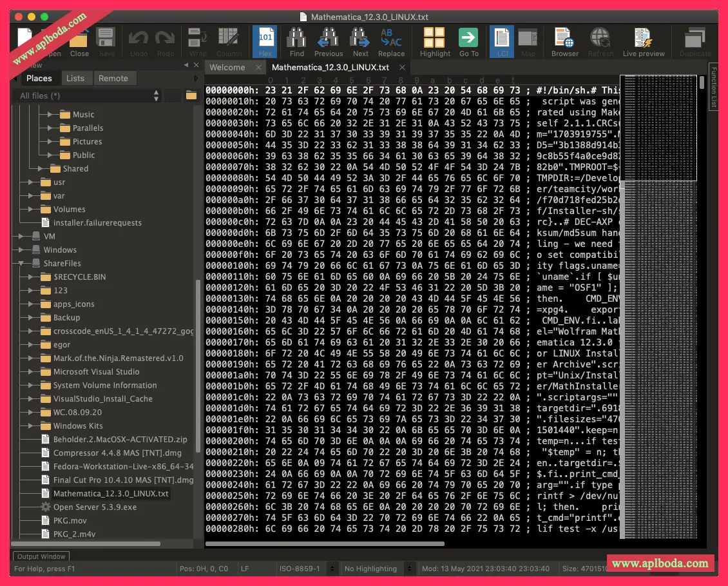728x586 pixels.
Task: Expand the Windows Kits folder
Action: pos(30,425)
